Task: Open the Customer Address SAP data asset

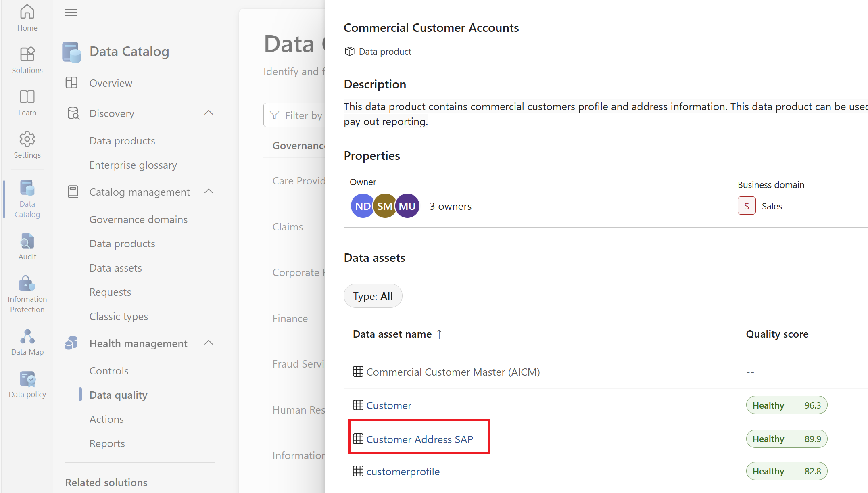Action: point(419,439)
